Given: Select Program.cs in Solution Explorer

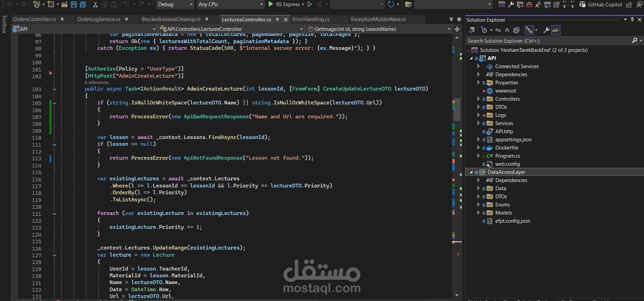Looking at the screenshot, I should click(x=507, y=156).
